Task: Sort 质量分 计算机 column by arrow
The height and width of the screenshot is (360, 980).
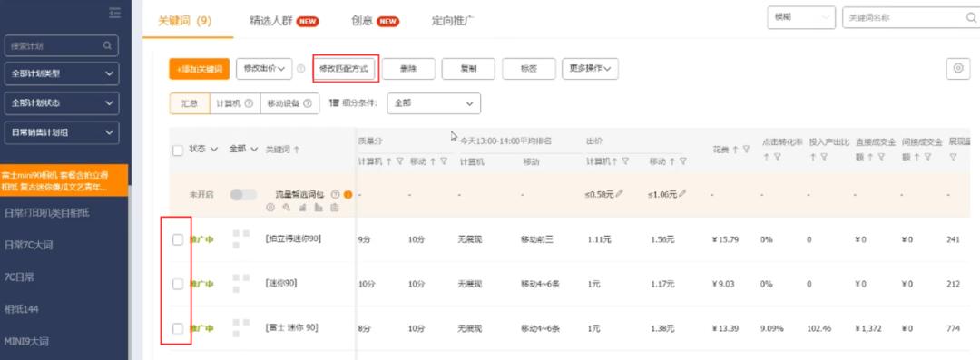Action: click(x=388, y=161)
